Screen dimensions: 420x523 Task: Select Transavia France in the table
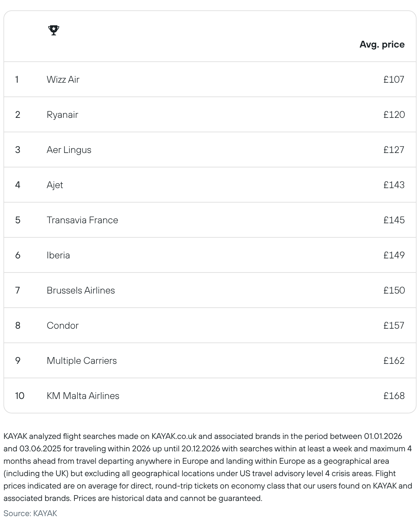coord(82,220)
